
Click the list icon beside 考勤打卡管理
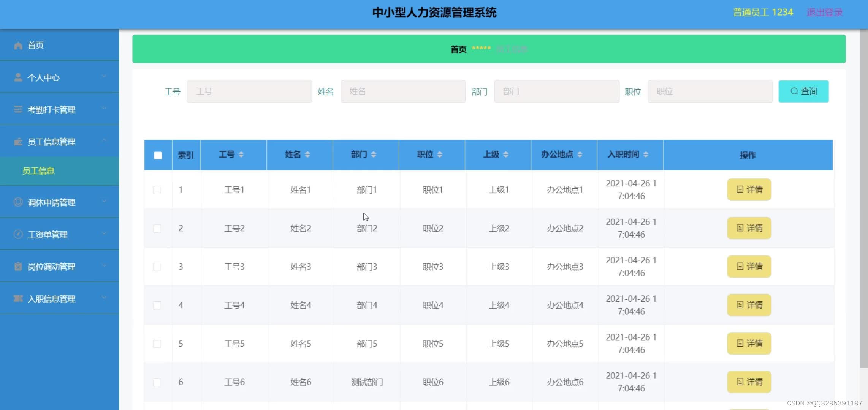[18, 109]
